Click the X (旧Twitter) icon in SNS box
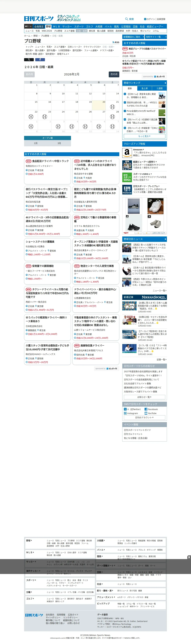The width and height of the screenshot is (191, 644). point(125,409)
